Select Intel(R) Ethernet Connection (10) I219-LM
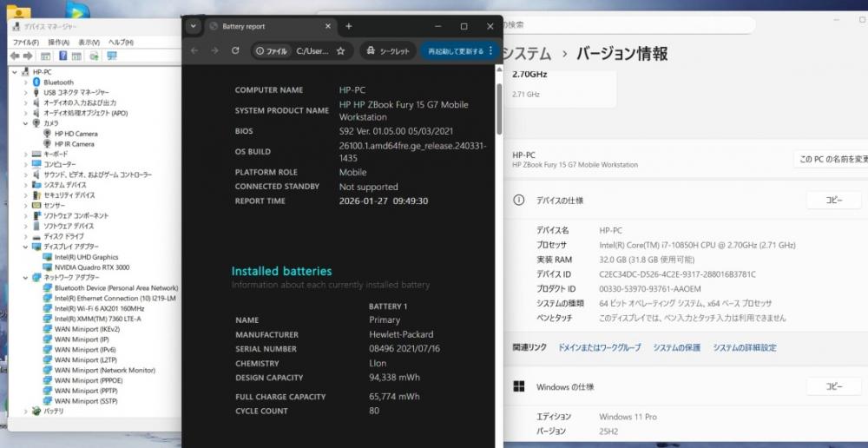 click(x=115, y=298)
